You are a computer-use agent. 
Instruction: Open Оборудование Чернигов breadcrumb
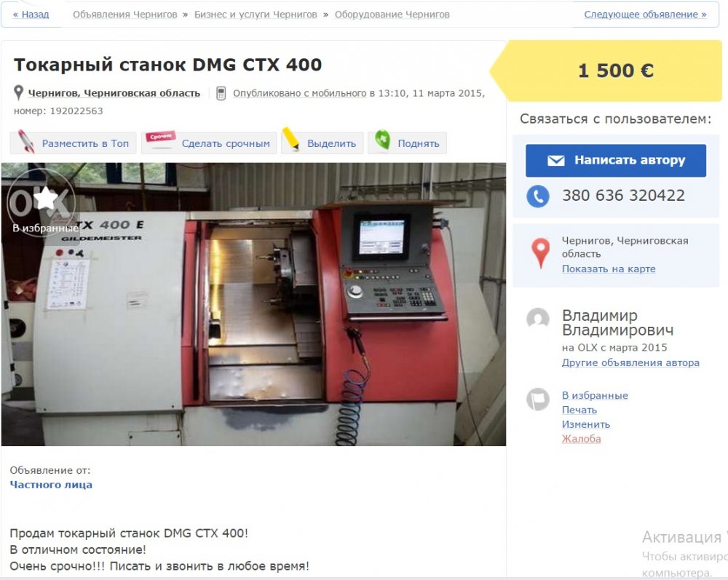(392, 15)
